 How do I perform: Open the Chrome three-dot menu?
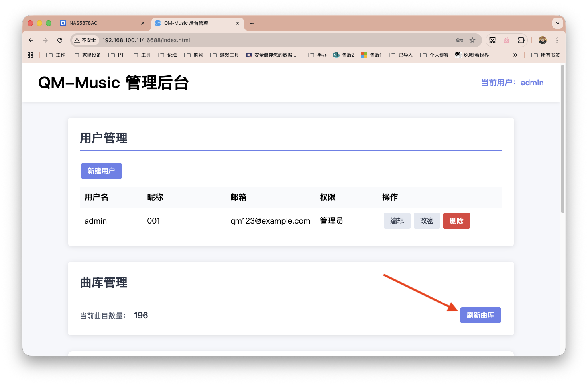coord(557,40)
